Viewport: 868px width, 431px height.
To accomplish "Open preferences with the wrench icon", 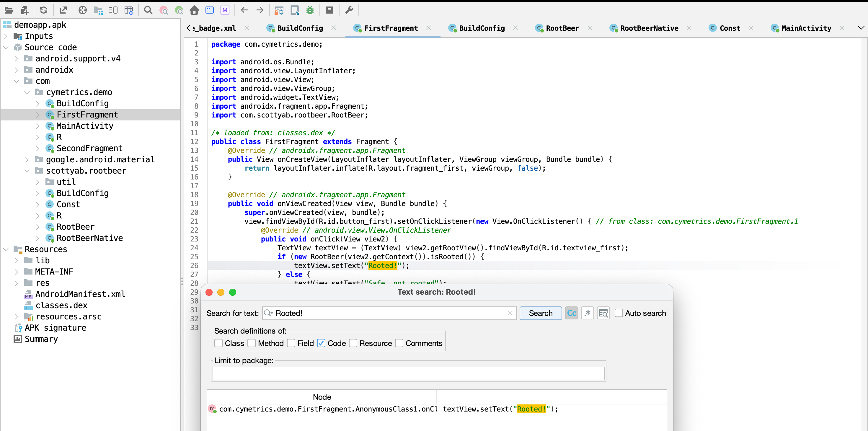I will 349,10.
